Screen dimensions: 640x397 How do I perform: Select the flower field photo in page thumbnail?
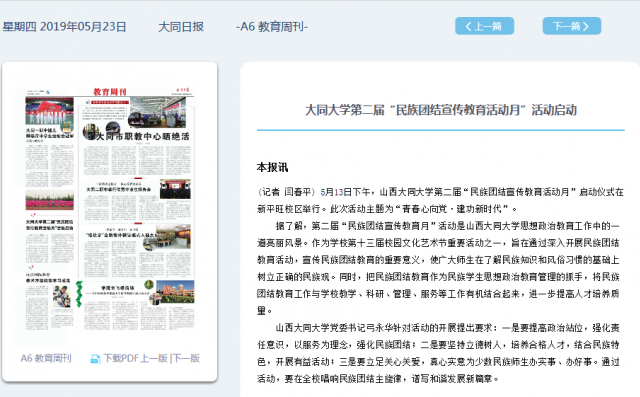(x=50, y=200)
